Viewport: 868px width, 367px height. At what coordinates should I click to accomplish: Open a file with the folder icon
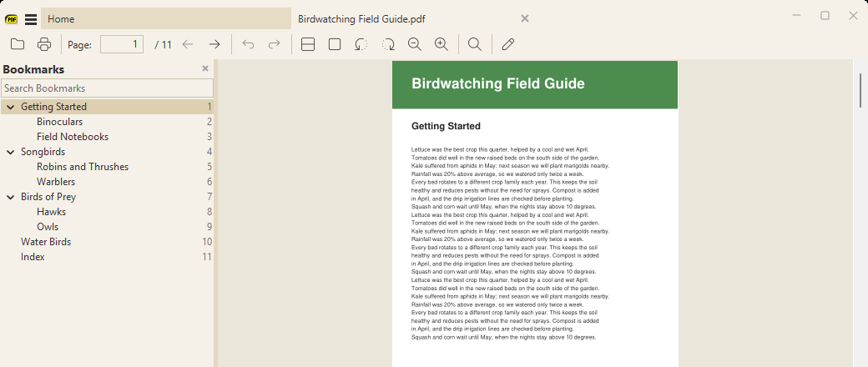(18, 44)
